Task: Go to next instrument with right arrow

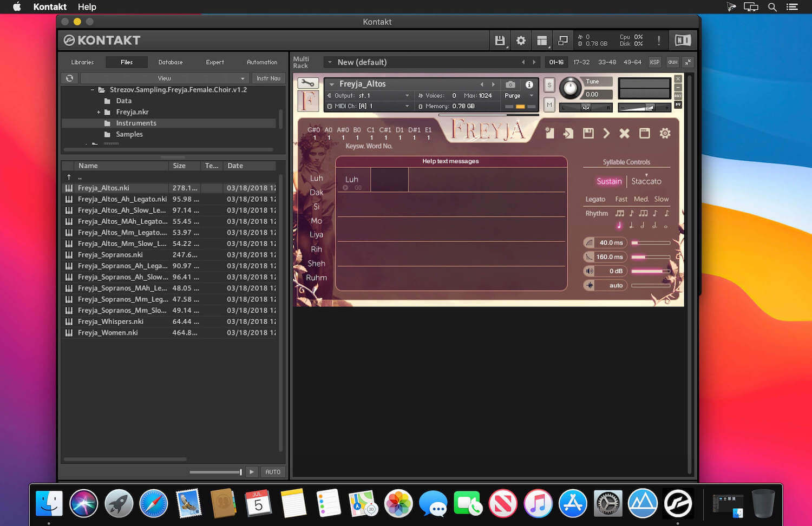Action: 493,84
